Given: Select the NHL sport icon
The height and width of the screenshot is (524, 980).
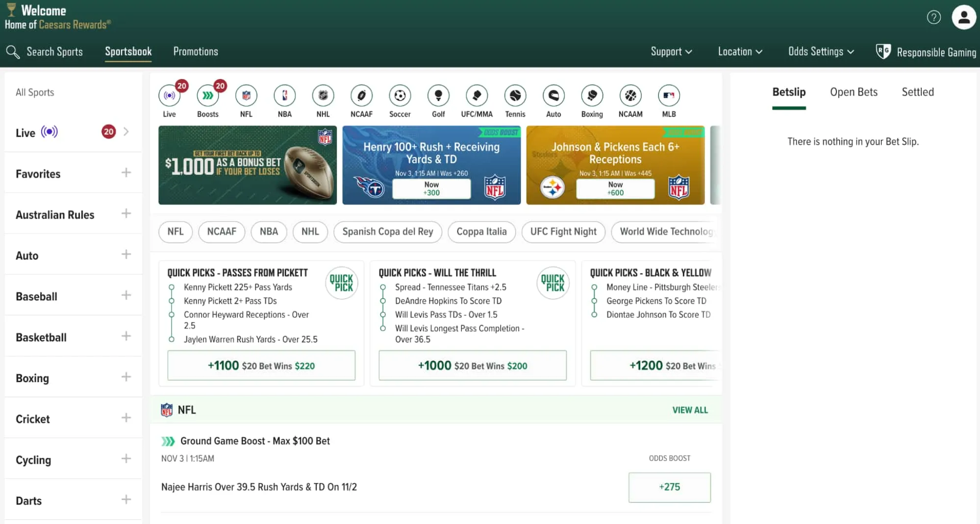Looking at the screenshot, I should click(x=323, y=96).
